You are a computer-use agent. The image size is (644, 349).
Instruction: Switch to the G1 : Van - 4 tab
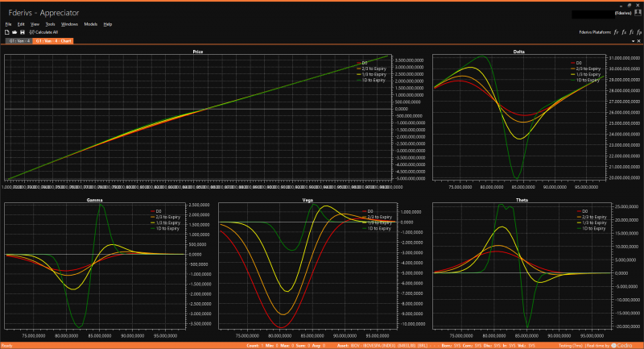pyautogui.click(x=18, y=39)
